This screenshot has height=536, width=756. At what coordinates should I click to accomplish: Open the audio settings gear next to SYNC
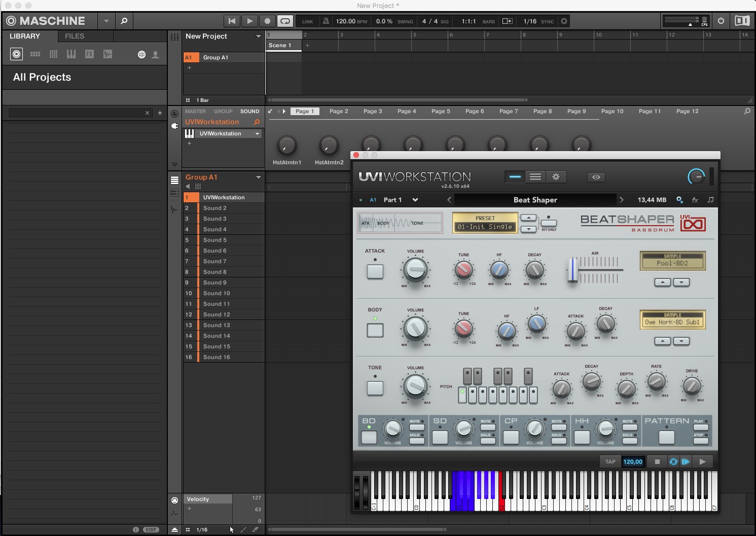tap(564, 21)
